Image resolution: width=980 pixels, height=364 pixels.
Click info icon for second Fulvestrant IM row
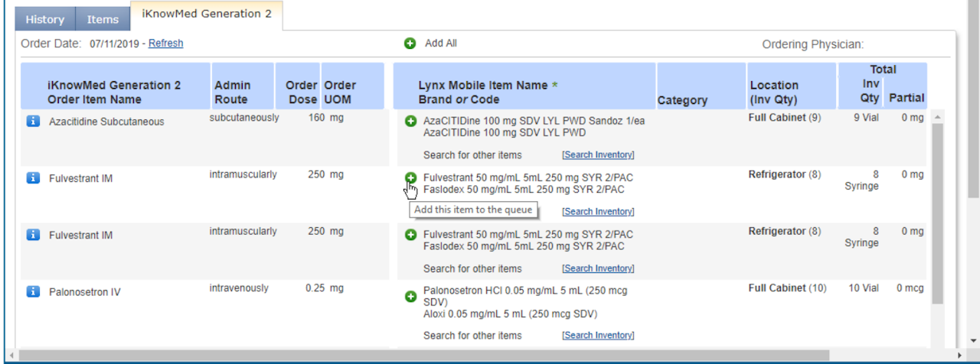pyautogui.click(x=33, y=235)
